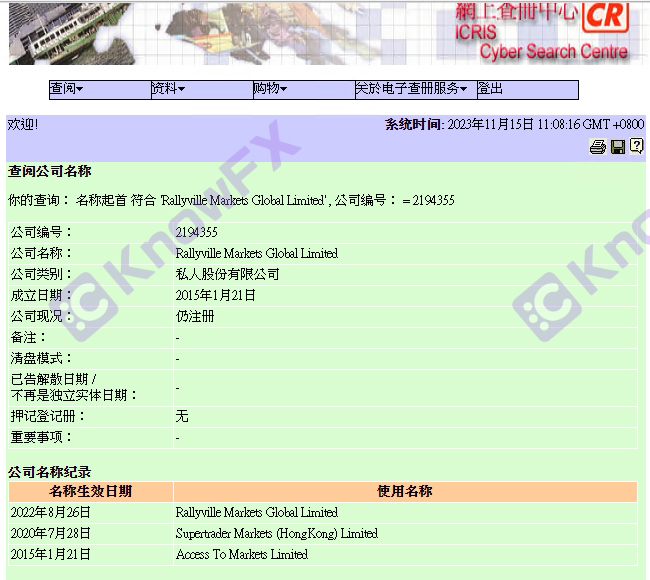Image resolution: width=650 pixels, height=580 pixels.
Task: Open the 资料 dropdown menu
Action: (x=202, y=90)
